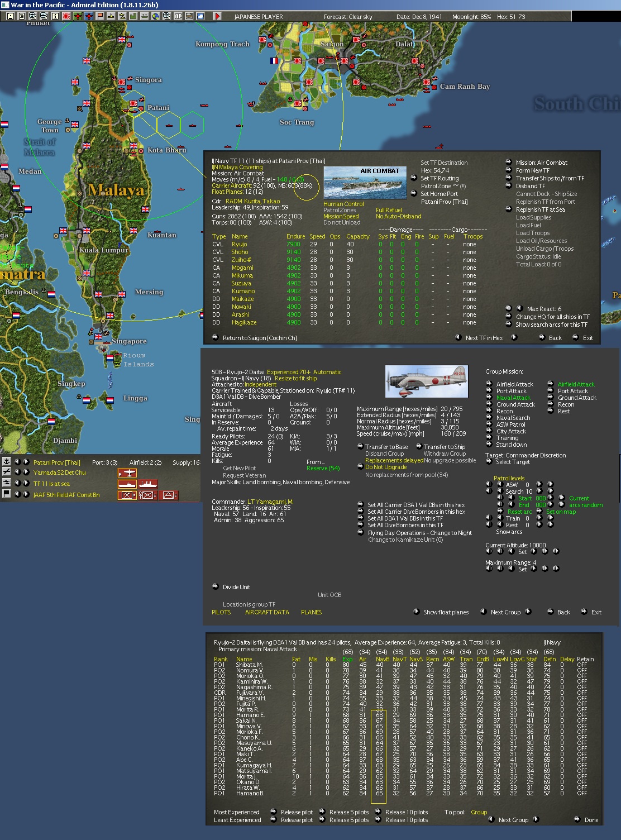The width and height of the screenshot is (621, 840).
Task: Increase the Search patrol level by one
Action: tap(539, 491)
